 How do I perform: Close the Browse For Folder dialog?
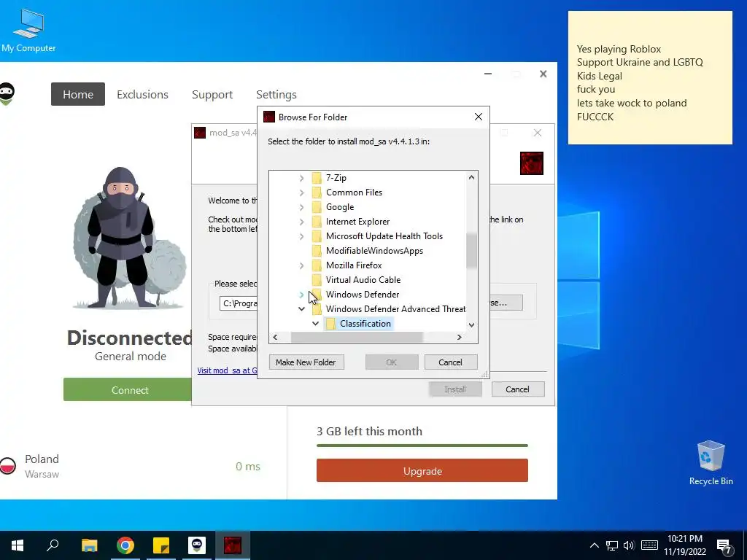[x=479, y=117]
